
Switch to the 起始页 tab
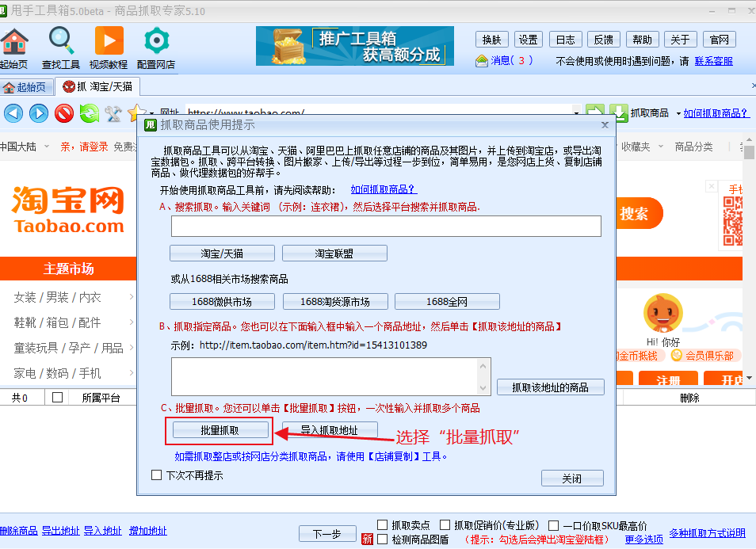tap(25, 87)
